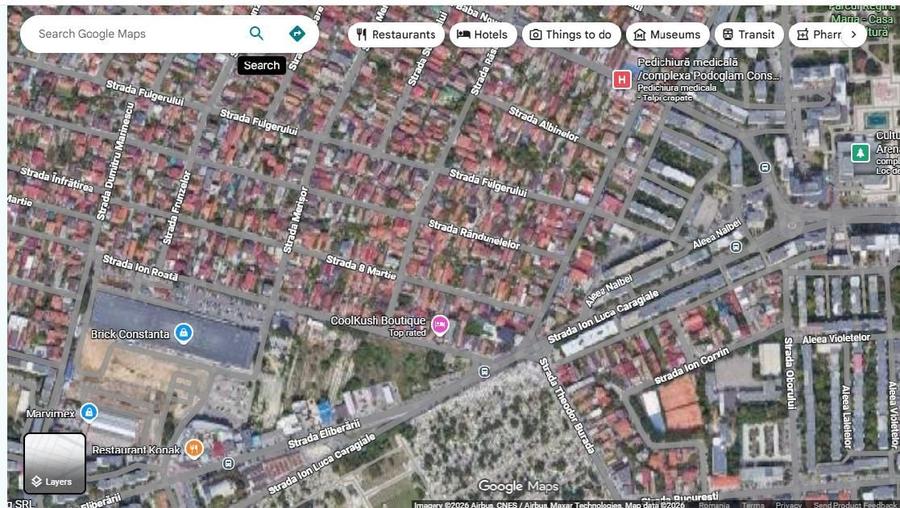Click the Brick Constanta label

tap(130, 334)
